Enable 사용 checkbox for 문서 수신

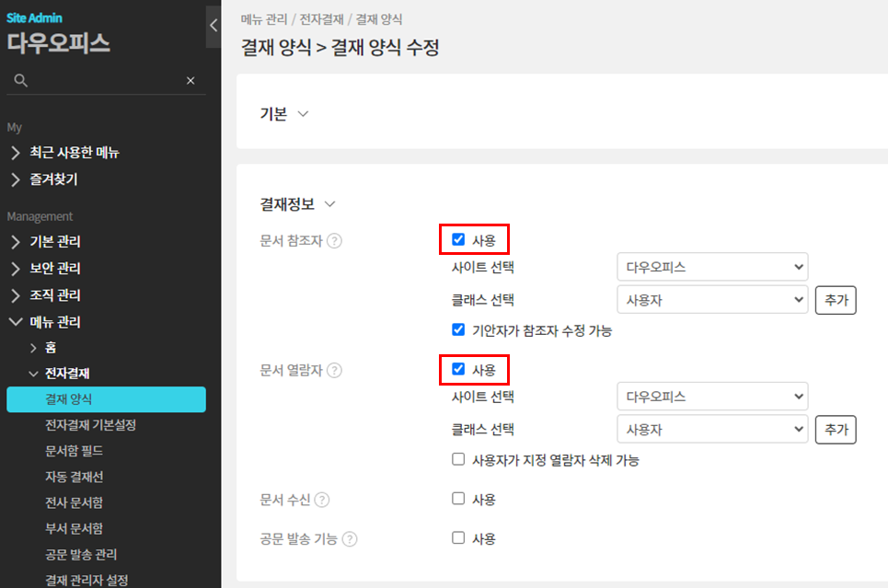click(x=458, y=499)
